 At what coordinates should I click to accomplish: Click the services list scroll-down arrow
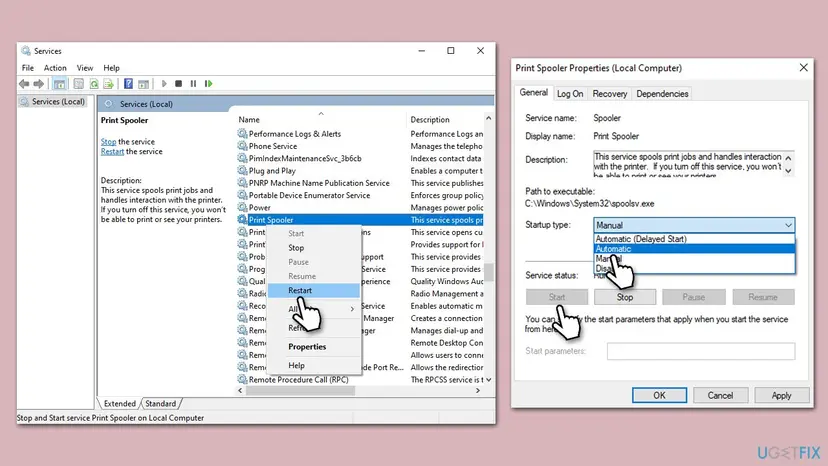point(488,379)
